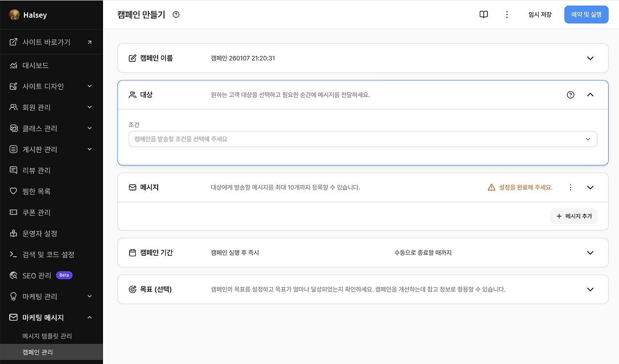
Task: Select 메시지 템플릿 관리 in the sidebar
Action: [x=48, y=335]
